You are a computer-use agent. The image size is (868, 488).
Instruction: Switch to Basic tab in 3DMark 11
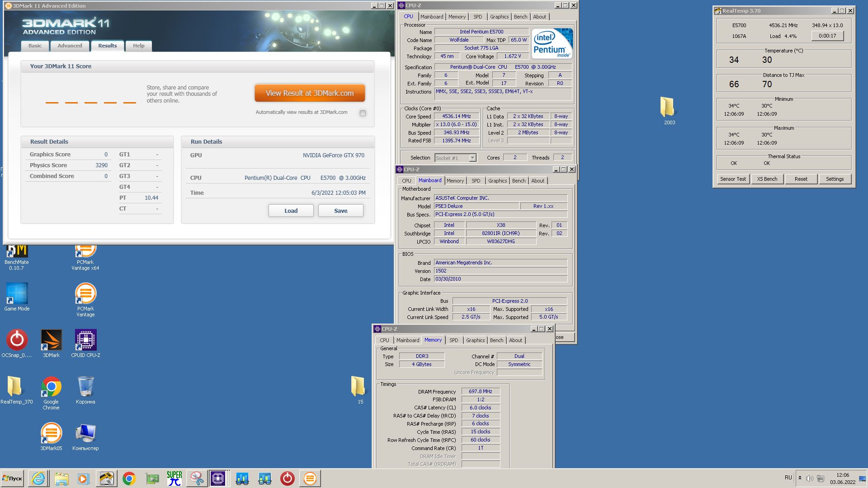point(35,46)
